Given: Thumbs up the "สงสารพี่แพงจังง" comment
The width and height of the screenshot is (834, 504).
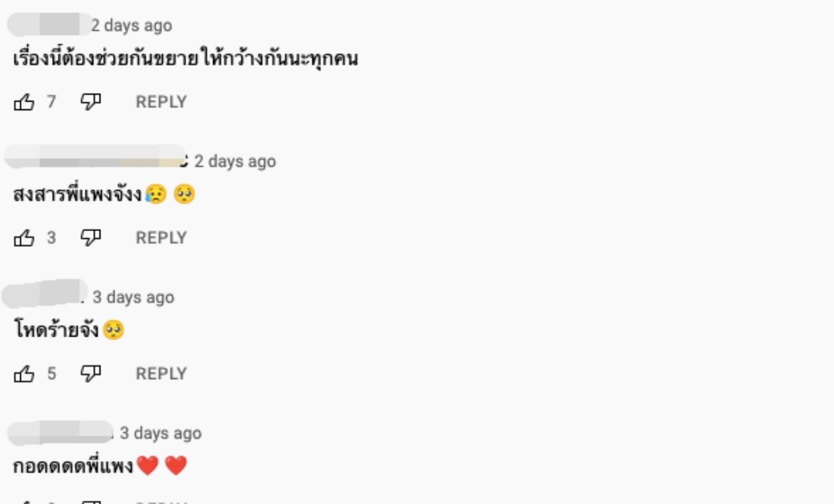Looking at the screenshot, I should 24,238.
